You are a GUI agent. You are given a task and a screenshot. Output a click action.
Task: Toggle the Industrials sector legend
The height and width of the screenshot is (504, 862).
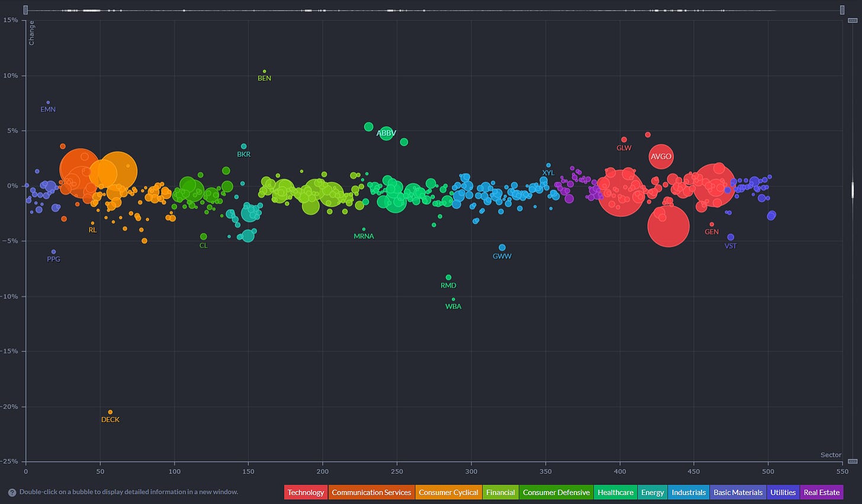click(689, 492)
